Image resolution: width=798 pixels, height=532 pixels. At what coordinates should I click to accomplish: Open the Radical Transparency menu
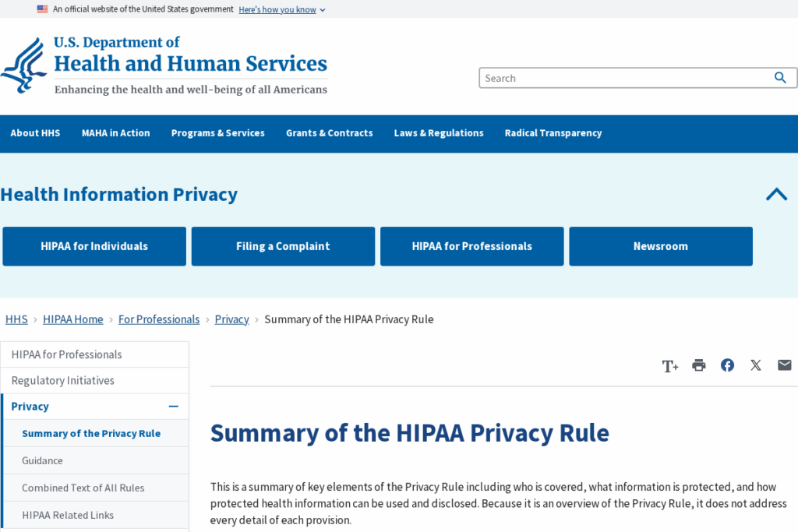pyautogui.click(x=553, y=133)
